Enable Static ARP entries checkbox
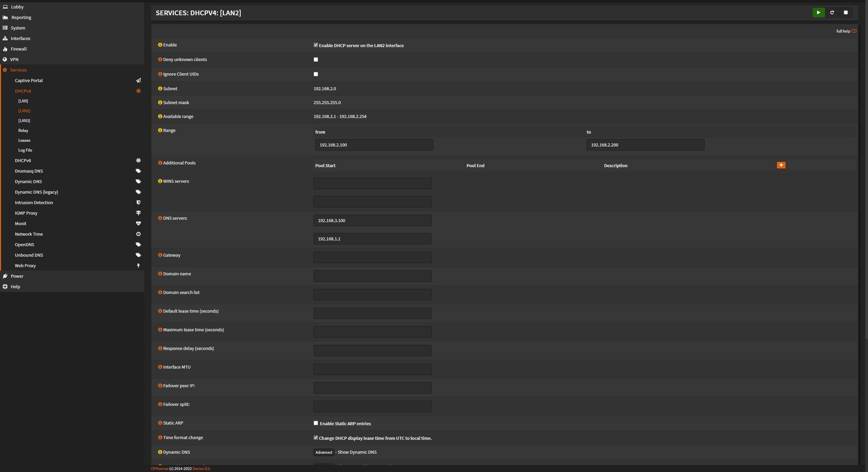 316,423
